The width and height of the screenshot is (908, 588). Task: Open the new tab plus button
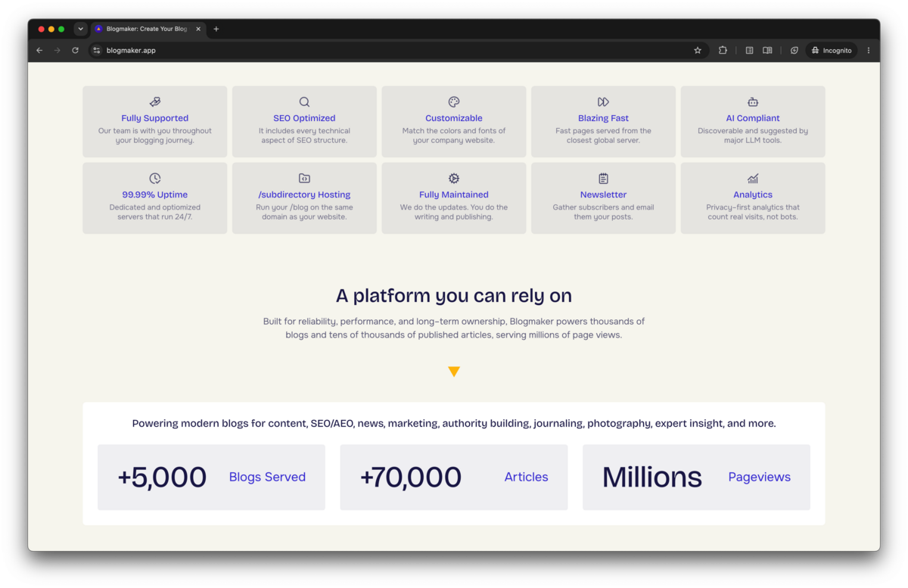216,29
